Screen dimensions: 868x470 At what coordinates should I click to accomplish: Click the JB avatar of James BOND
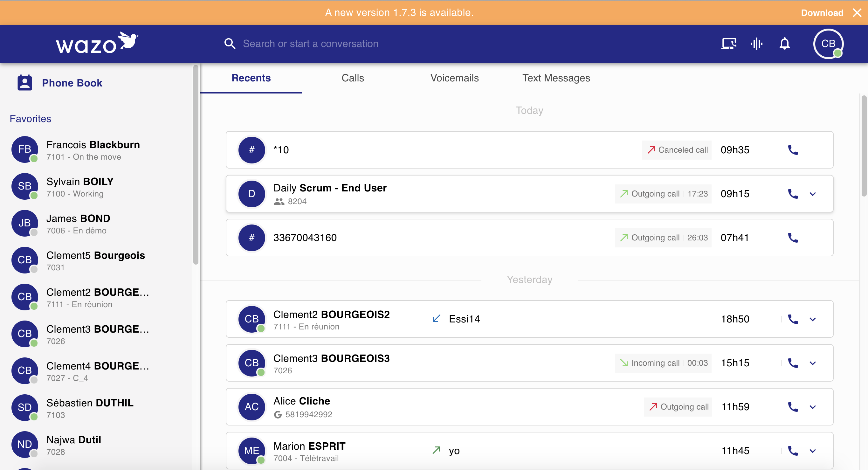pos(24,223)
